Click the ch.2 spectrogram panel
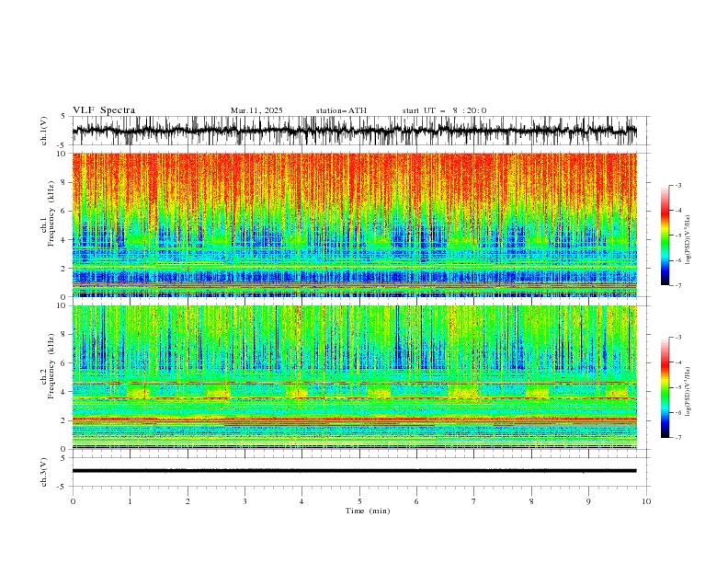Viewport: 728px width, 563px height. click(x=355, y=377)
